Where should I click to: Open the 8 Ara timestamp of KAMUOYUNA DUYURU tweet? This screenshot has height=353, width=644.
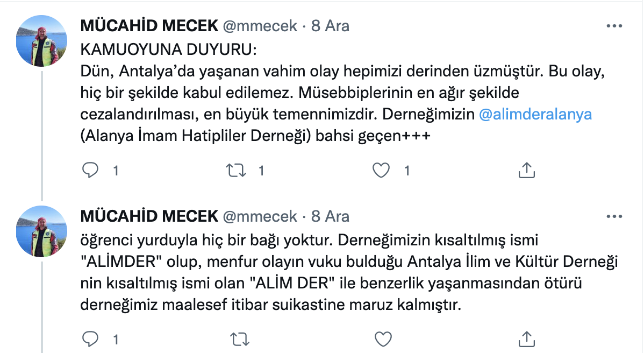pyautogui.click(x=331, y=26)
